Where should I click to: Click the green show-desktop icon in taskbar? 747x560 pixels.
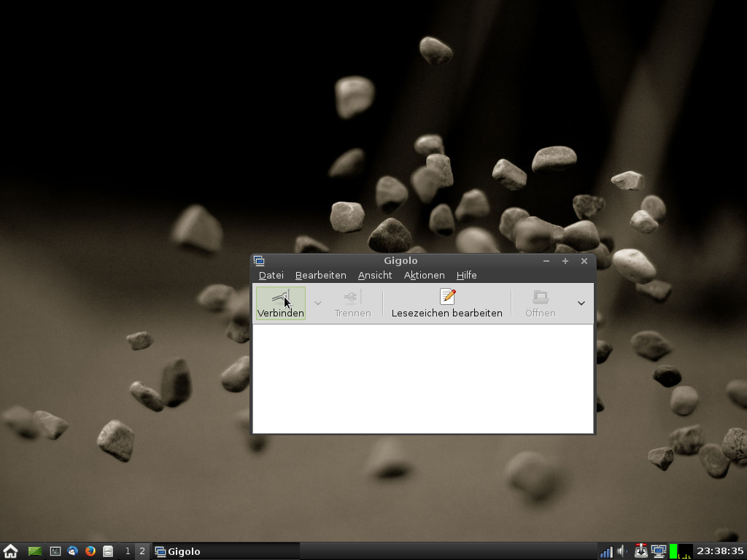tap(35, 551)
